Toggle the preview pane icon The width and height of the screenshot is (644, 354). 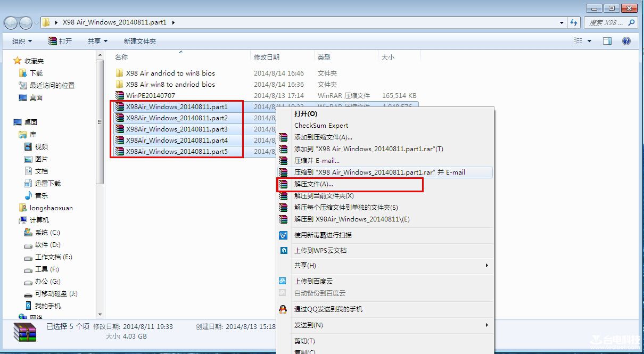(607, 41)
